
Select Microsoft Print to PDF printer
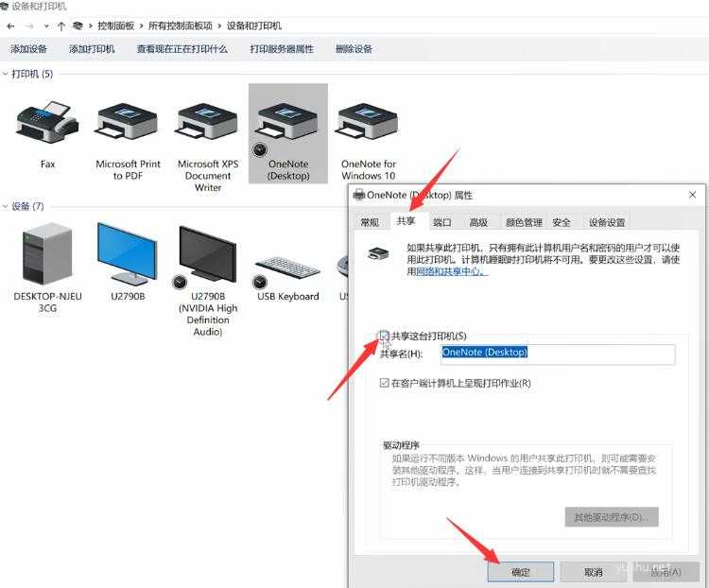128,122
